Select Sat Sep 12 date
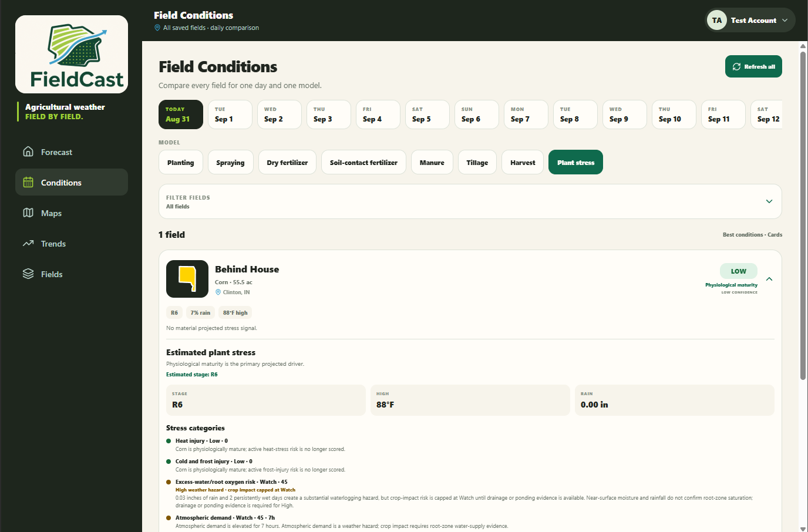This screenshot has height=532, width=808. coord(767,114)
